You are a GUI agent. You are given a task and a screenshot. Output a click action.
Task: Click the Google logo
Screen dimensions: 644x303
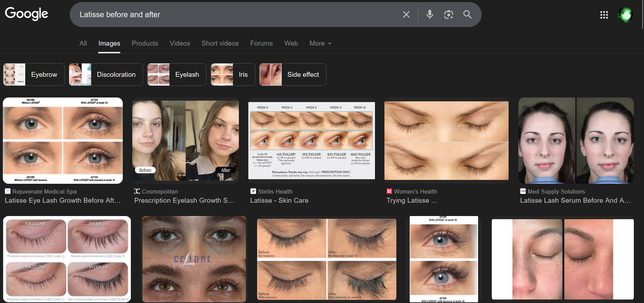click(x=26, y=14)
